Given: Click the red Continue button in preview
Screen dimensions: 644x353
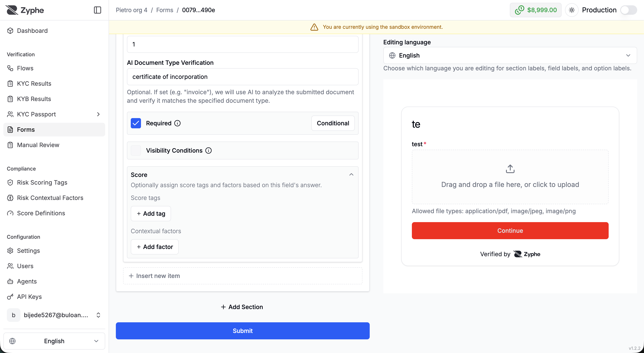Looking at the screenshot, I should click(x=510, y=230).
